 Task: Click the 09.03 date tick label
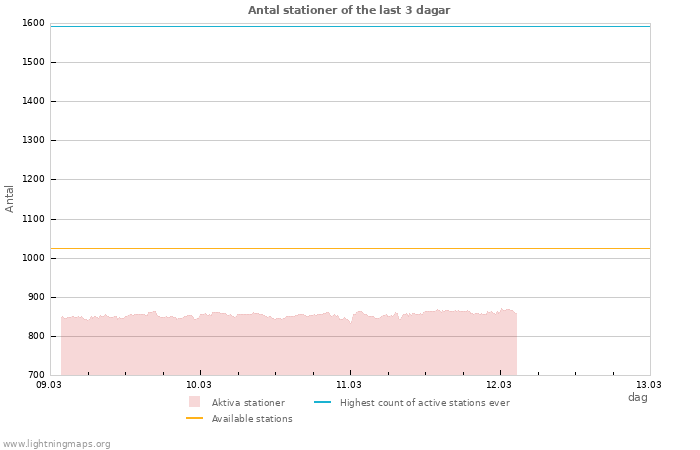click(x=49, y=384)
